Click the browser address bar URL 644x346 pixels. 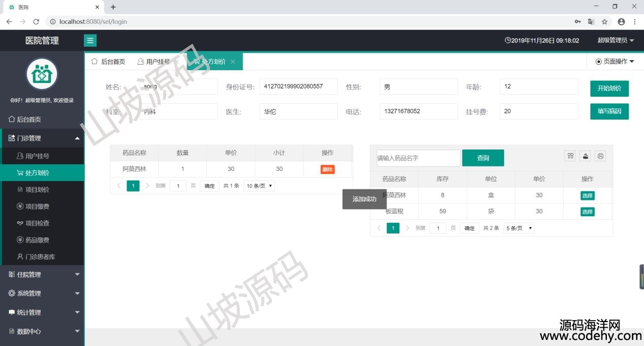pyautogui.click(x=93, y=22)
